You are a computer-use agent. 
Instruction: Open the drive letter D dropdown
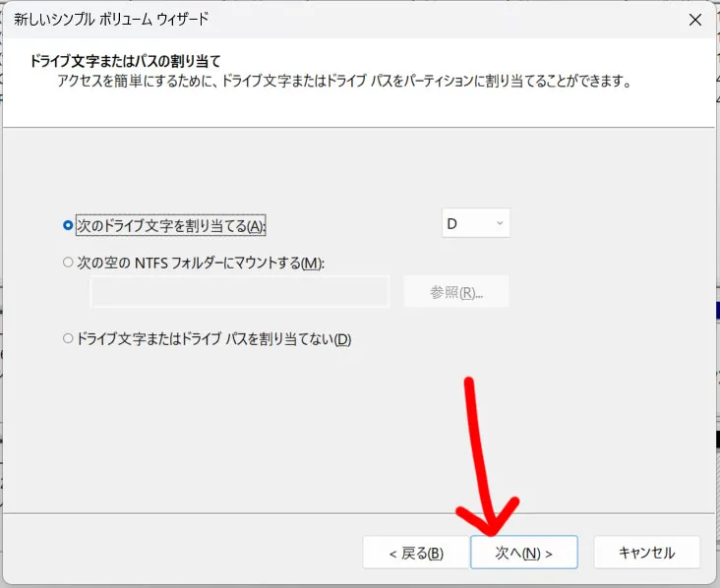point(476,223)
